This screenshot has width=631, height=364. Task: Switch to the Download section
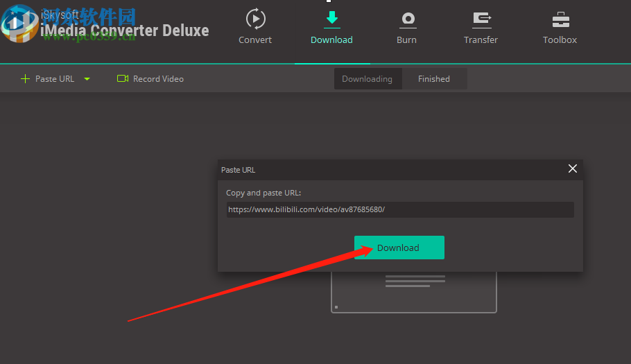point(331,27)
